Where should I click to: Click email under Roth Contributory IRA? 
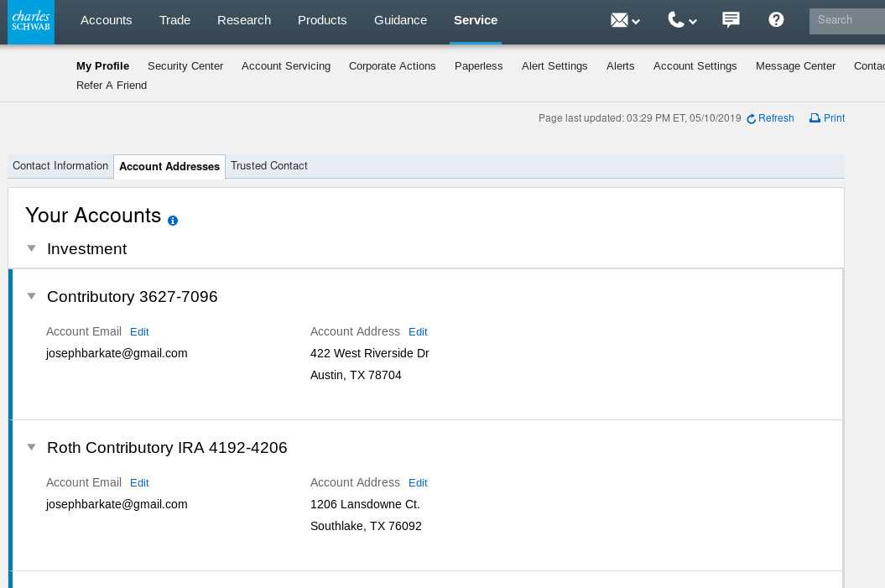(117, 504)
